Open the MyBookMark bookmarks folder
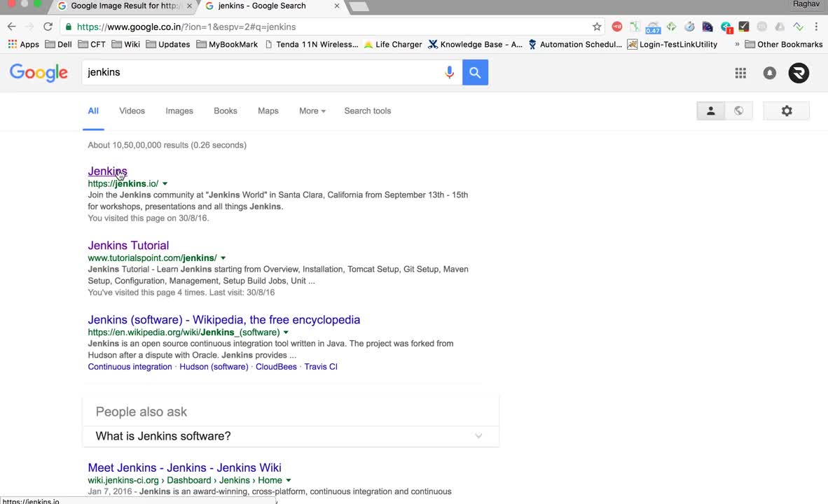The height and width of the screenshot is (504, 828). tap(227, 44)
